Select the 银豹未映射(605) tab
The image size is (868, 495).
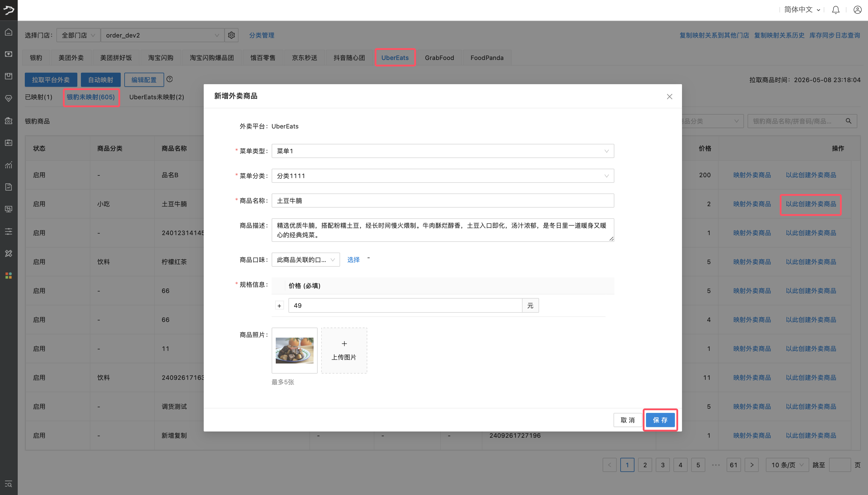coord(91,97)
